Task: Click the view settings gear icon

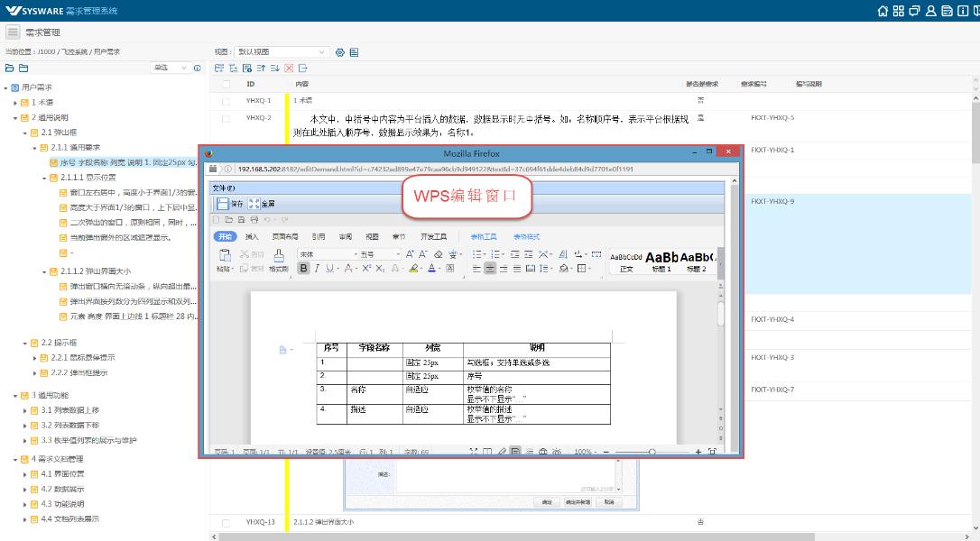Action: 340,52
